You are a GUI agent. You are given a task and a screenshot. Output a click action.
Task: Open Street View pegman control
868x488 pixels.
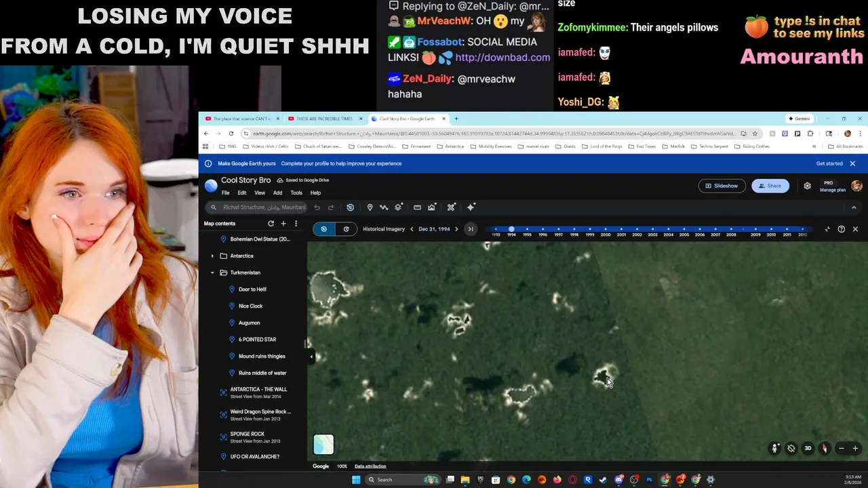(775, 449)
